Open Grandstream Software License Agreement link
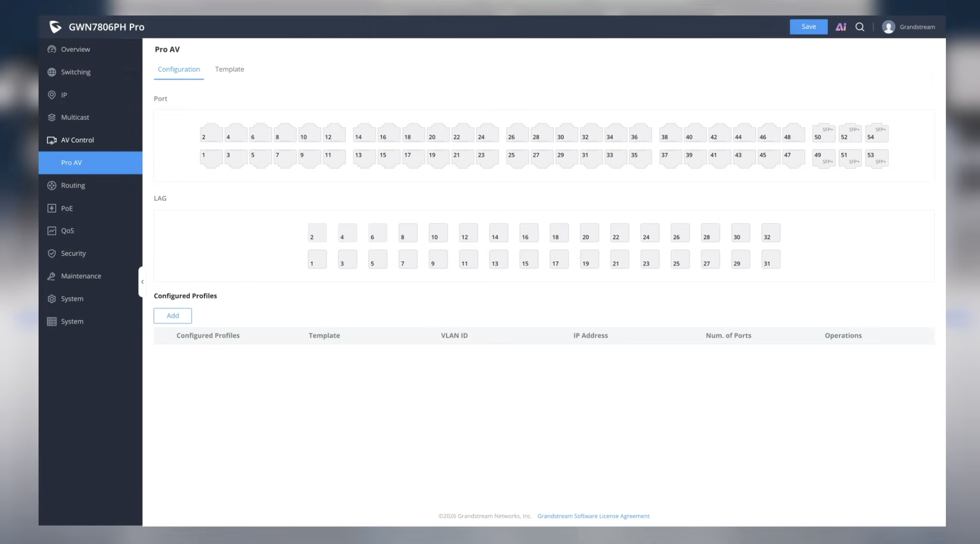This screenshot has width=980, height=544. pyautogui.click(x=593, y=516)
